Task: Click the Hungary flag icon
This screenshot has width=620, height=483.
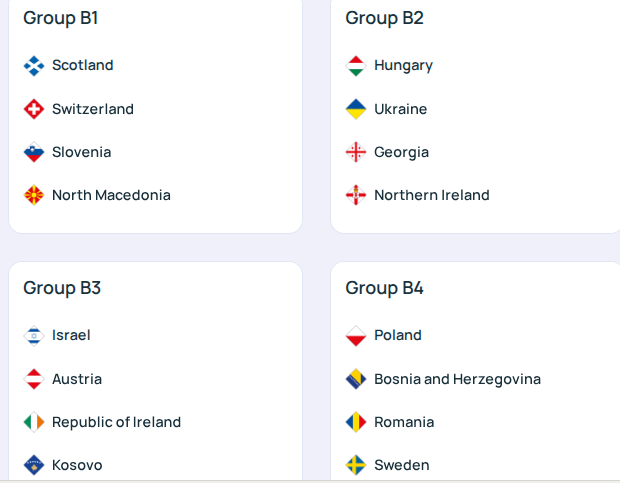Action: point(356,66)
